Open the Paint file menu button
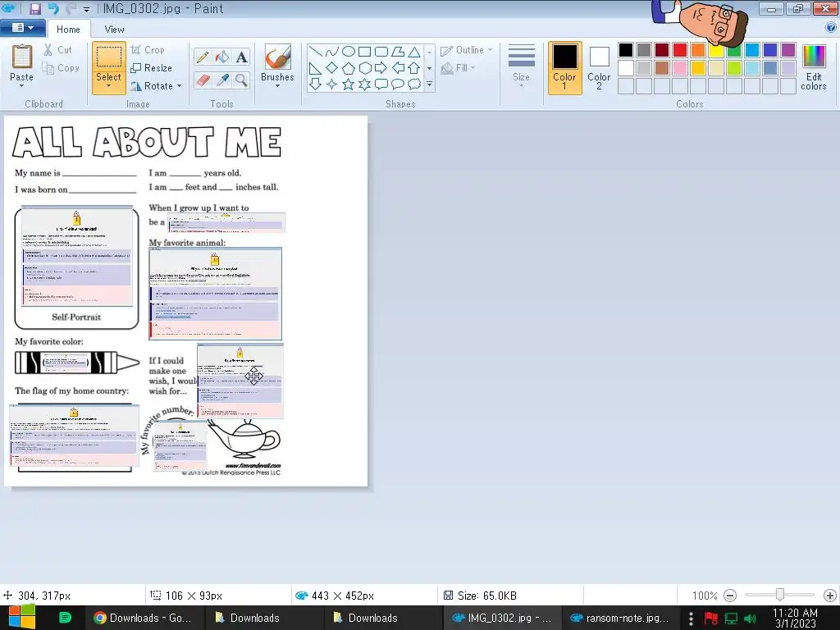840x630 pixels. tap(23, 28)
